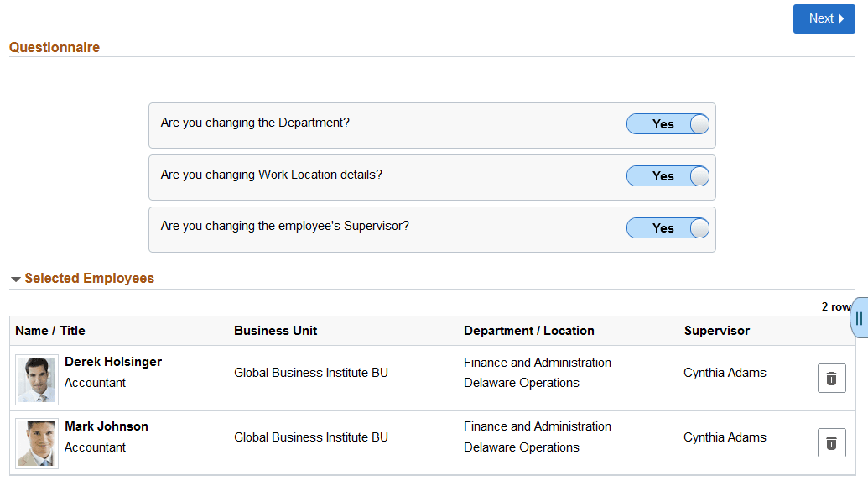
Task: Click the Next button
Action: coord(824,18)
